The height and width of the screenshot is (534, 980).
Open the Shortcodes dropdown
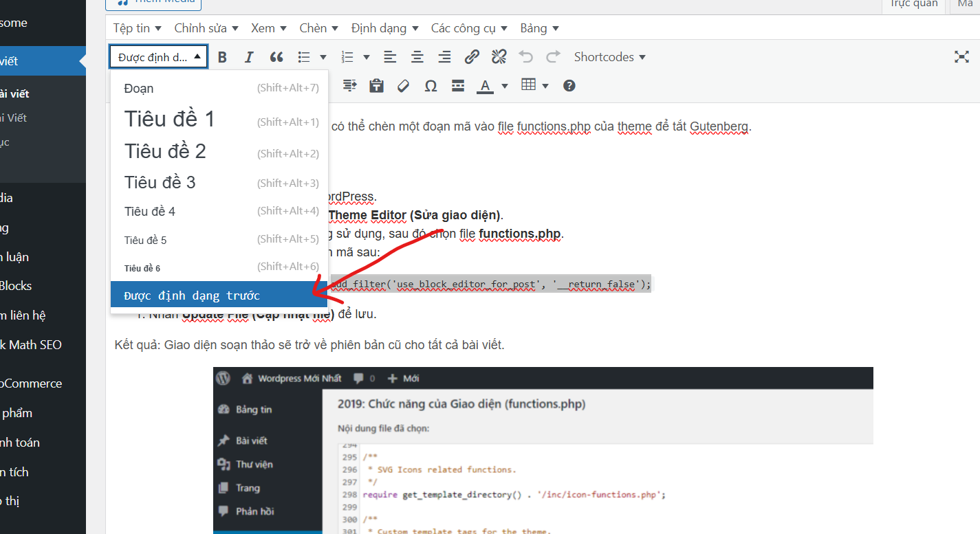[x=610, y=57]
